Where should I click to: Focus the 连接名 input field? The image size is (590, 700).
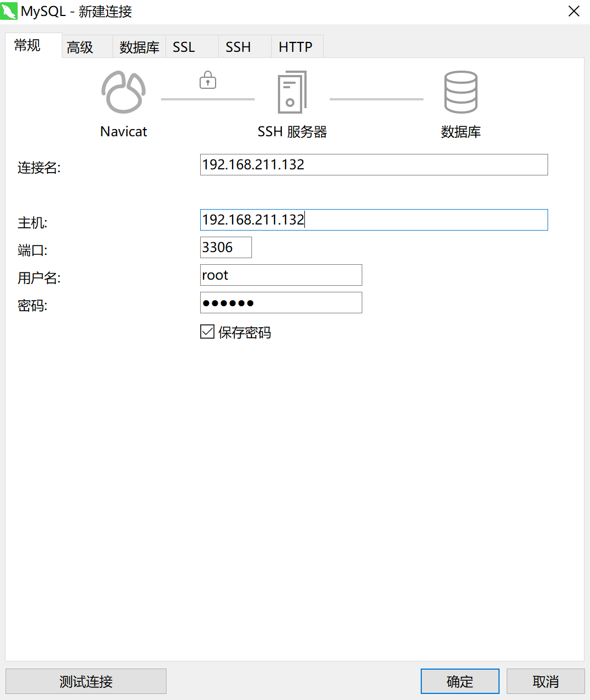(x=374, y=165)
